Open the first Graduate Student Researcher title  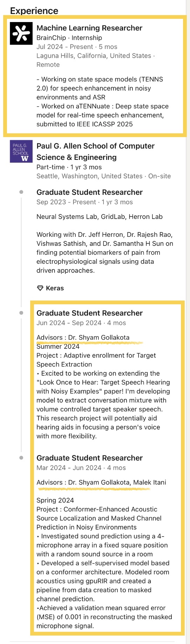click(x=89, y=192)
